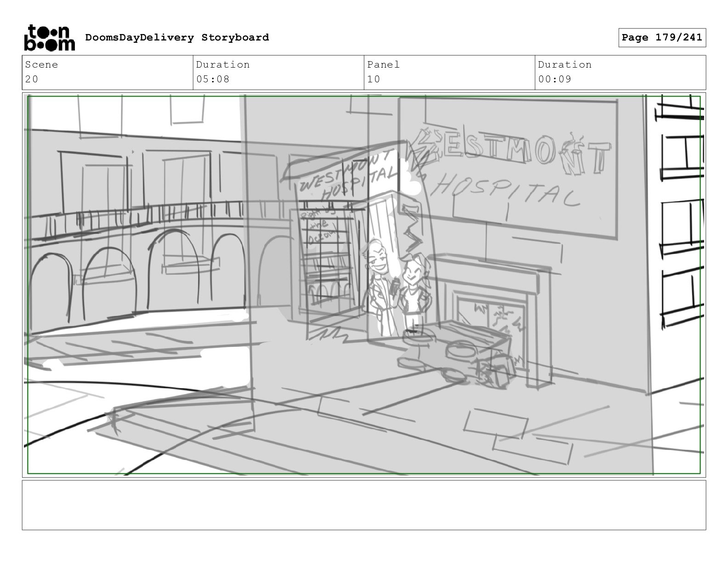Select the Scene 20 header cell

click(x=107, y=72)
